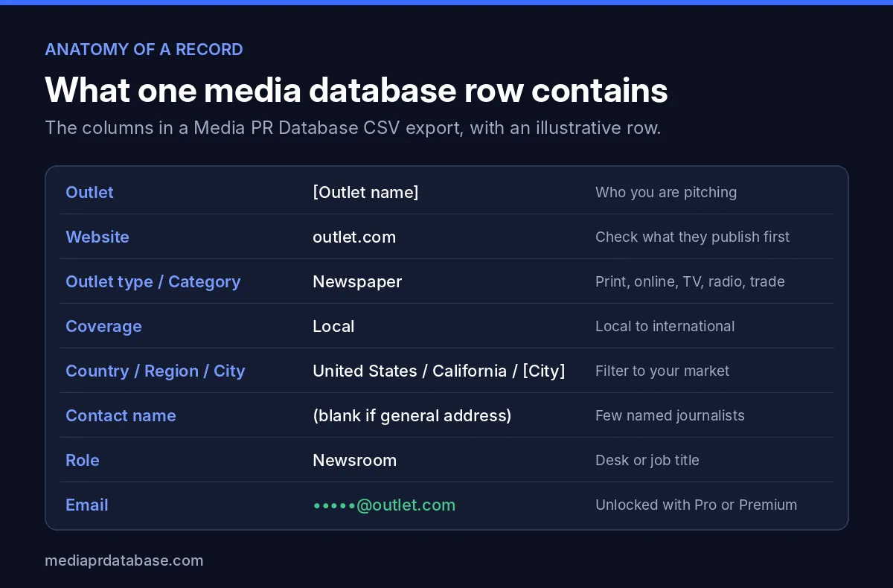
Task: Click the 'United States / California / [City]' value
Action: click(439, 371)
